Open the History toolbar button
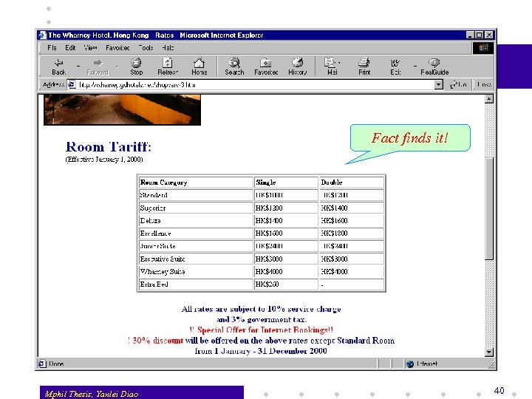 298,66
